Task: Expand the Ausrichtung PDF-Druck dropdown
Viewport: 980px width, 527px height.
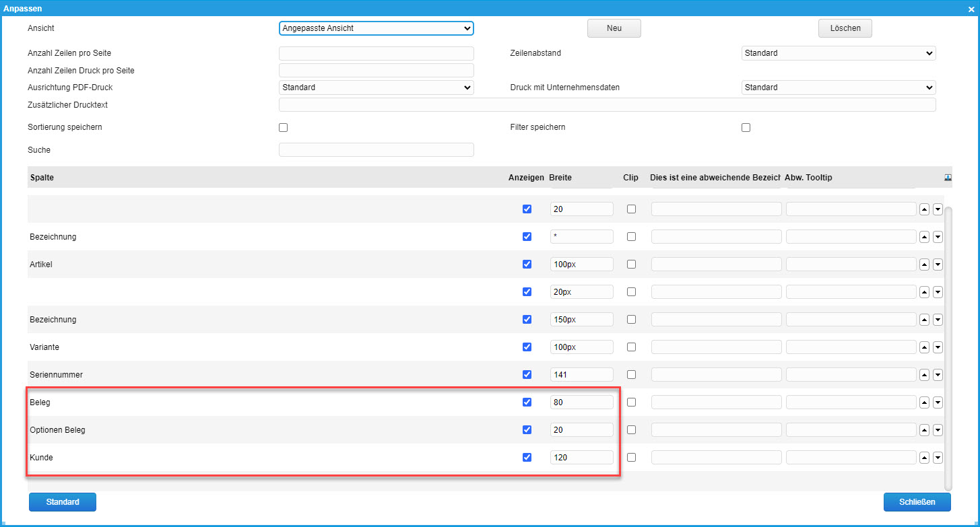Action: [x=376, y=87]
